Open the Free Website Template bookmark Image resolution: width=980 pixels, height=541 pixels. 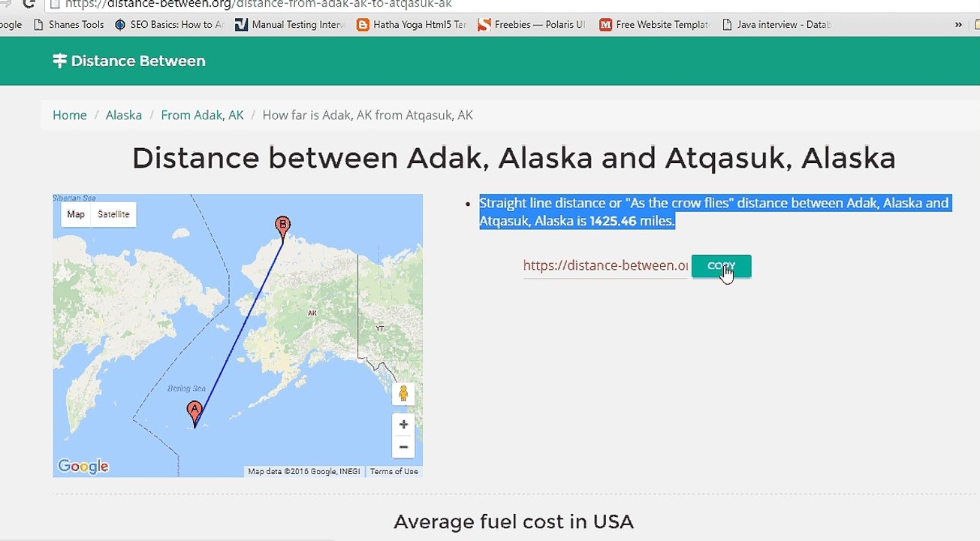pyautogui.click(x=654, y=24)
